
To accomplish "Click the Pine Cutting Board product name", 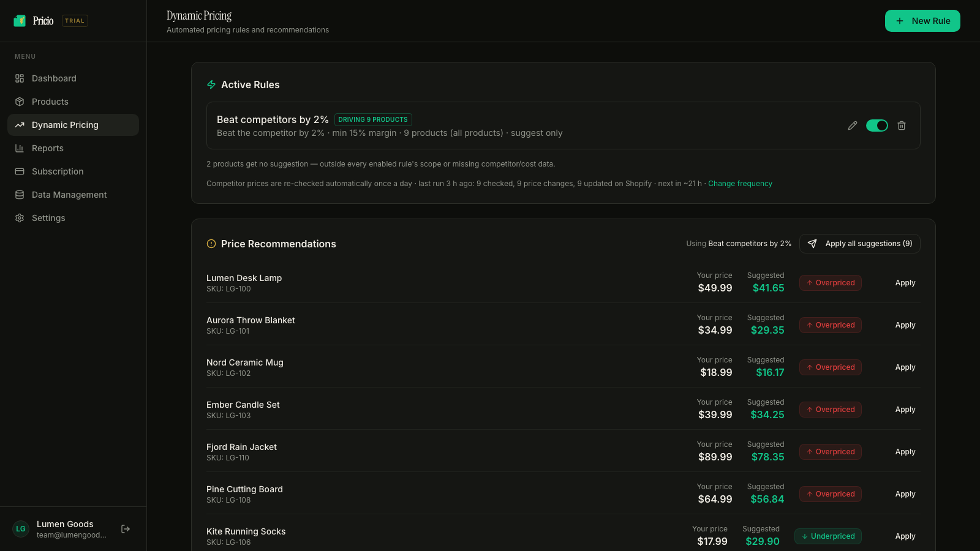I will click(244, 489).
